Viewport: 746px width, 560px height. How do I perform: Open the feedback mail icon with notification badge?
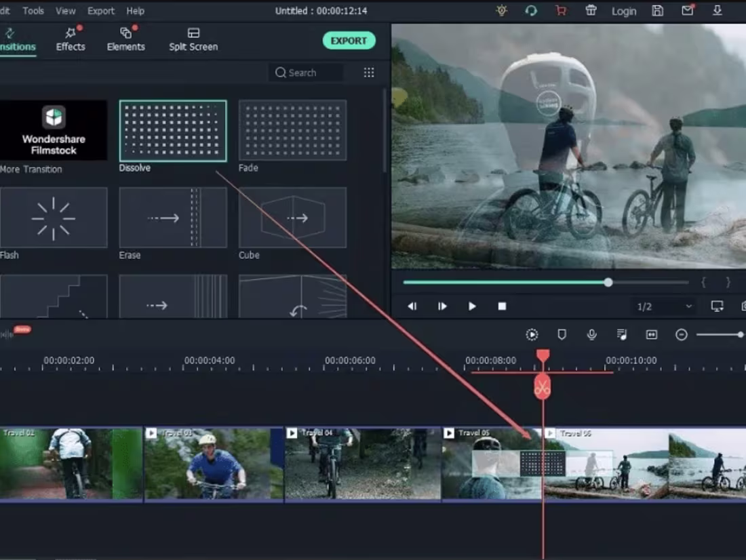(x=687, y=10)
